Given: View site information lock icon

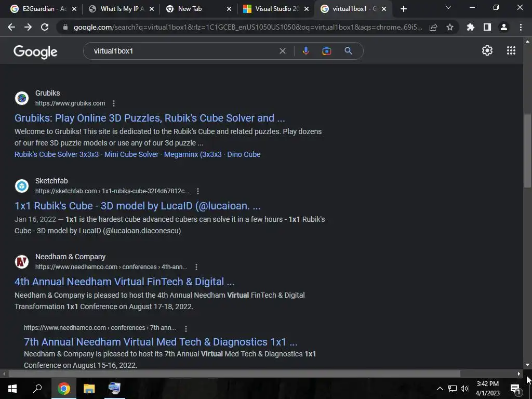Looking at the screenshot, I should (x=65, y=27).
